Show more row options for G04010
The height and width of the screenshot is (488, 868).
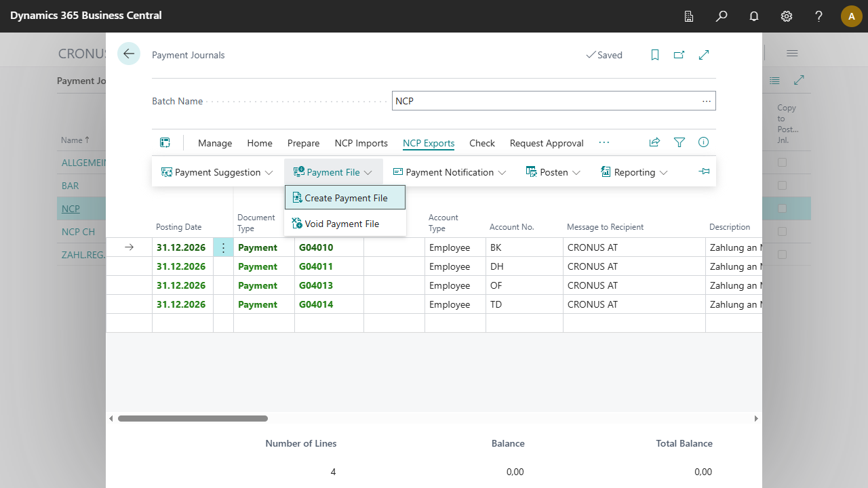tap(224, 247)
